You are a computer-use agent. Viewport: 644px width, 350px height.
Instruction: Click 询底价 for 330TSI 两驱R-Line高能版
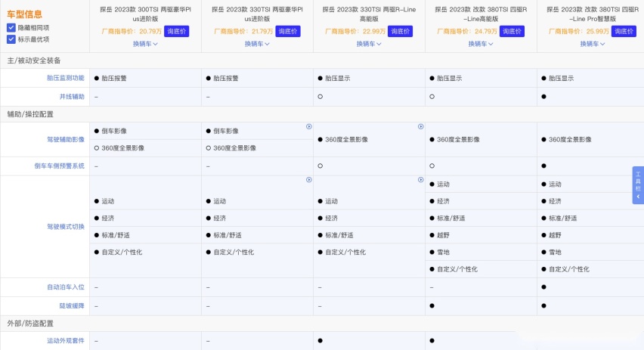coord(400,31)
